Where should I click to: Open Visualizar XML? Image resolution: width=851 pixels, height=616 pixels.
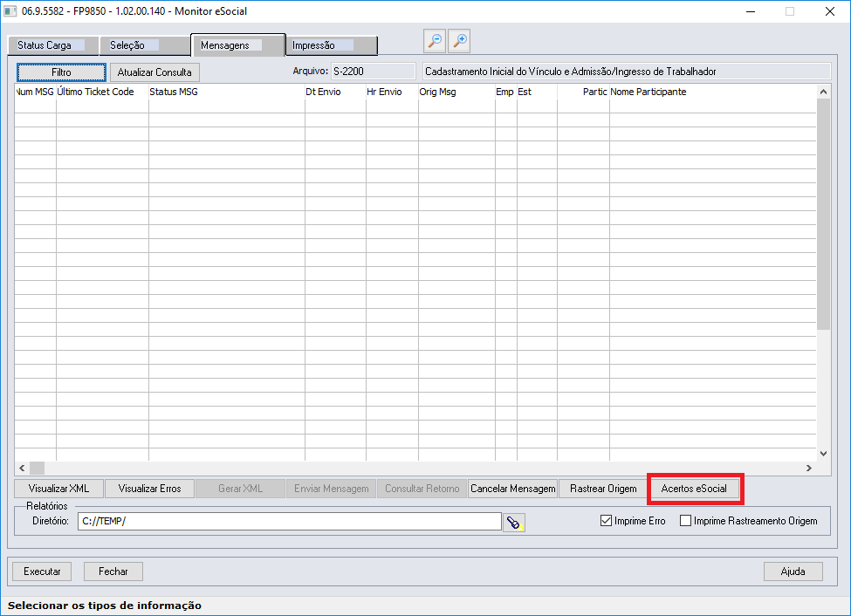click(58, 489)
